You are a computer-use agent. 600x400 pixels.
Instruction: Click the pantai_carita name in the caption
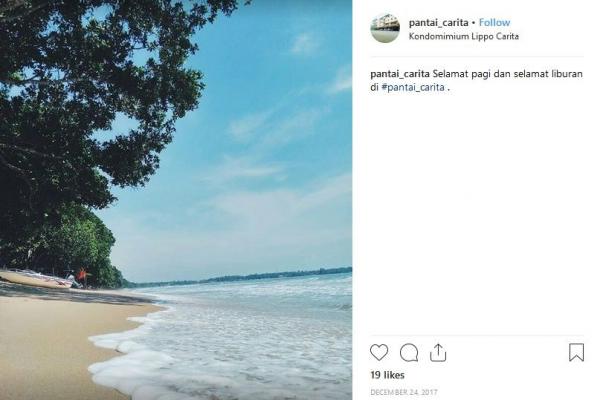click(x=400, y=74)
